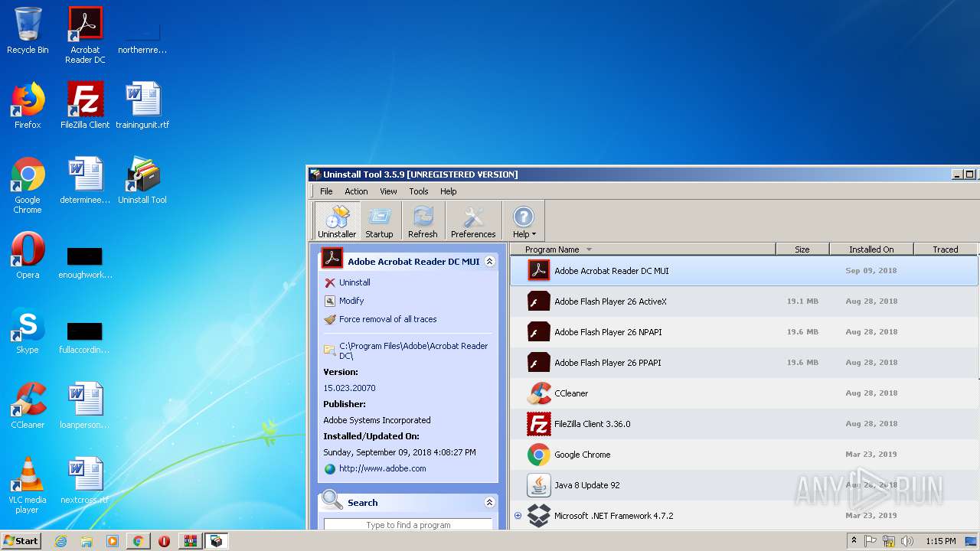Show hidden system tray icons
The width and height of the screenshot is (980, 551).
coord(854,541)
